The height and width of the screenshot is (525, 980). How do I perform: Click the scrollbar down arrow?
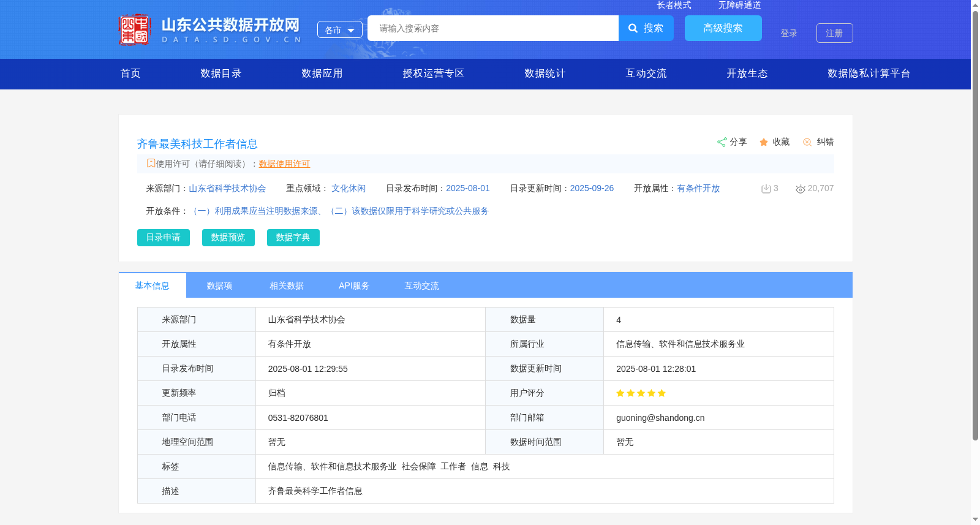point(975,520)
